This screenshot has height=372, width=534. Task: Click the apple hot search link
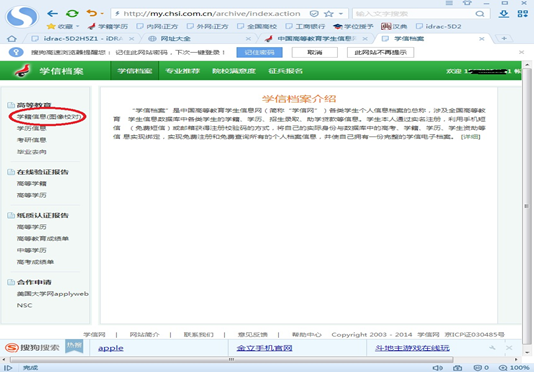tap(111, 348)
